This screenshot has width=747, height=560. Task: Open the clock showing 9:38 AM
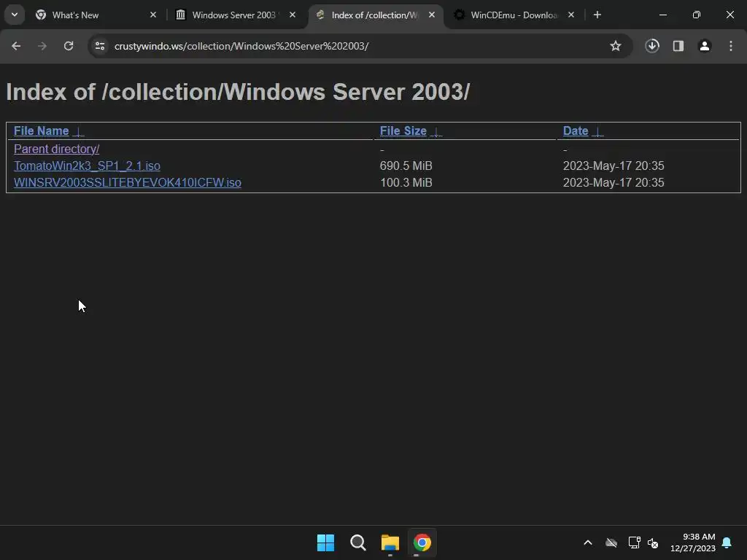click(x=693, y=542)
